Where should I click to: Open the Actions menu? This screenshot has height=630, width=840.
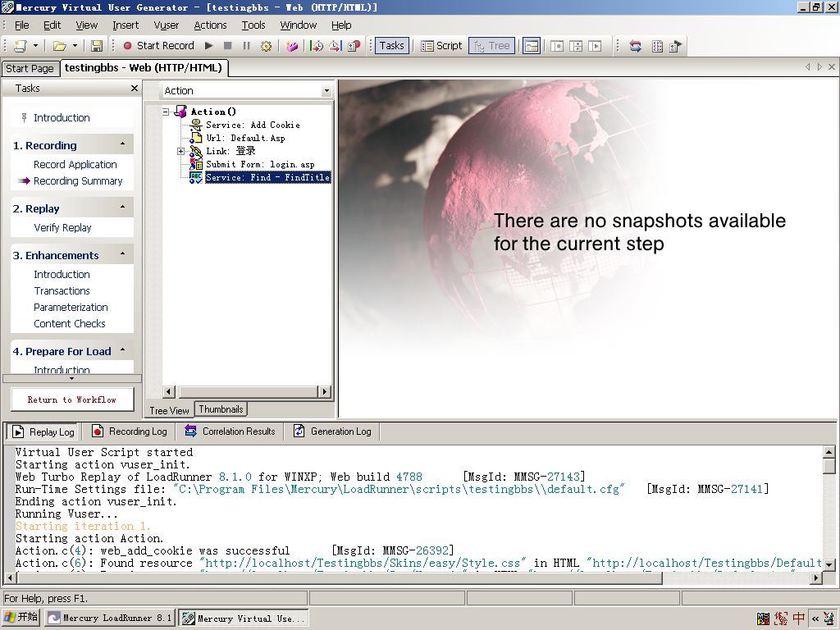[210, 25]
